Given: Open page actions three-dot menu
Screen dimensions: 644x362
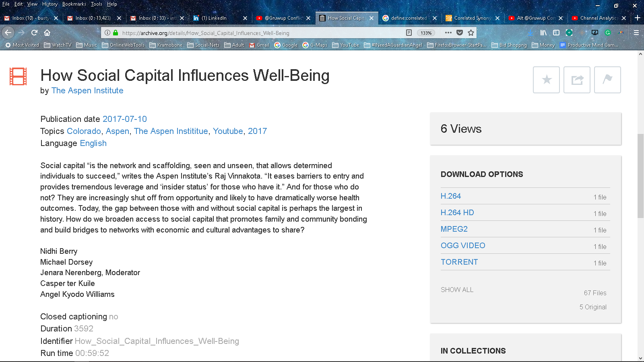Looking at the screenshot, I should 448,33.
